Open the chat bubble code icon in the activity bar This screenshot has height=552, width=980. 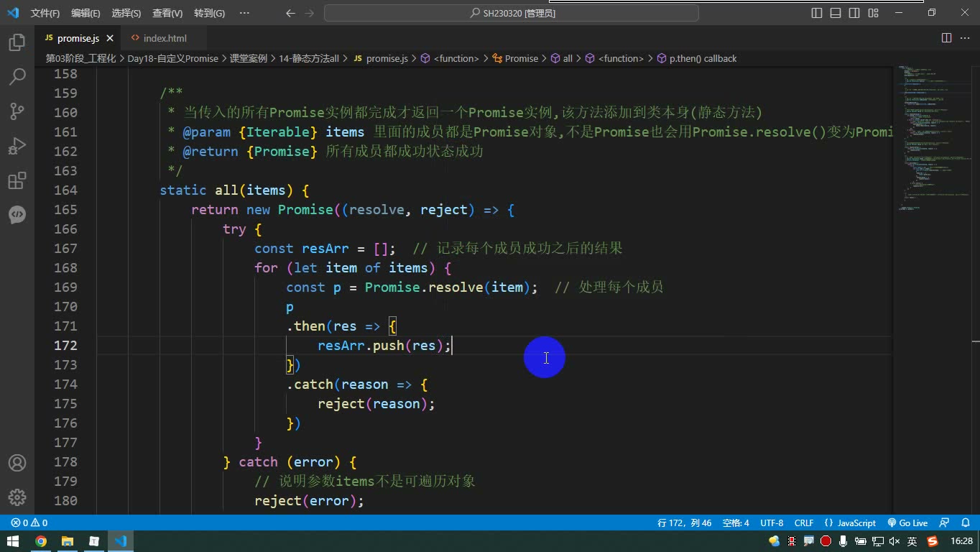tap(17, 215)
